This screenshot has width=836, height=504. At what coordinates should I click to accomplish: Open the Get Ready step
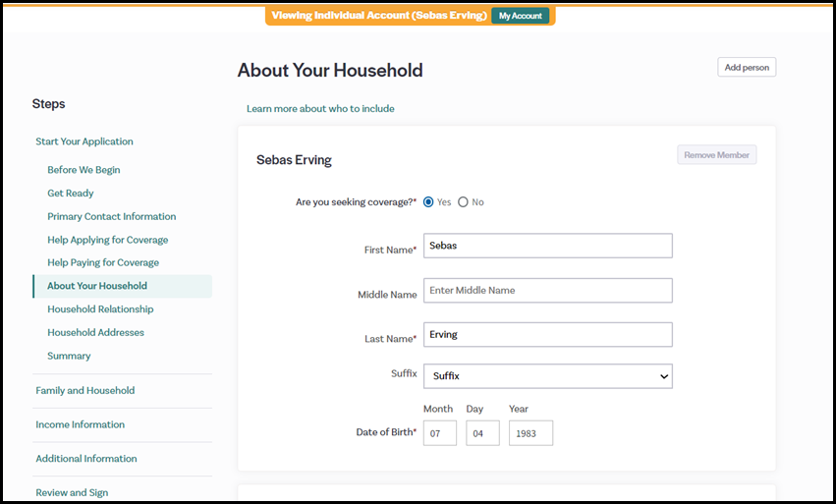(71, 194)
